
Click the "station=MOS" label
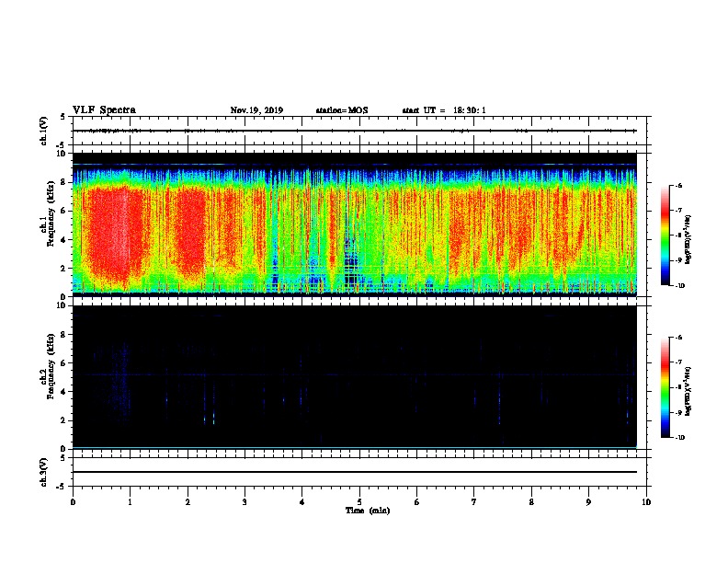pyautogui.click(x=342, y=110)
